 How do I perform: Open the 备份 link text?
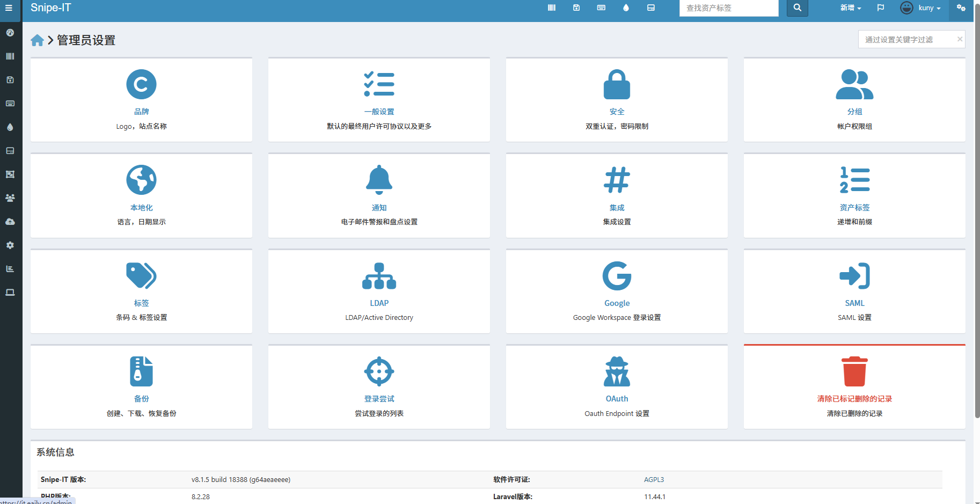[x=141, y=399]
